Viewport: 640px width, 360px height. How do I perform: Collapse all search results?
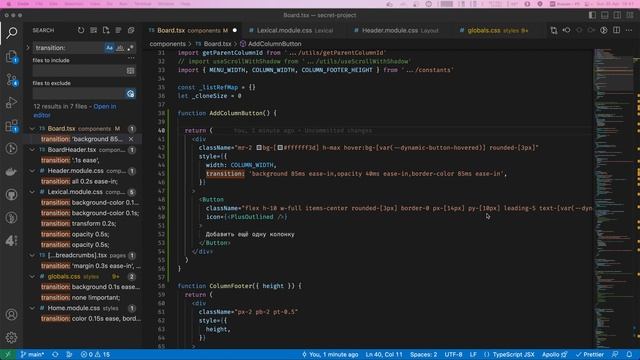pyautogui.click(x=131, y=30)
